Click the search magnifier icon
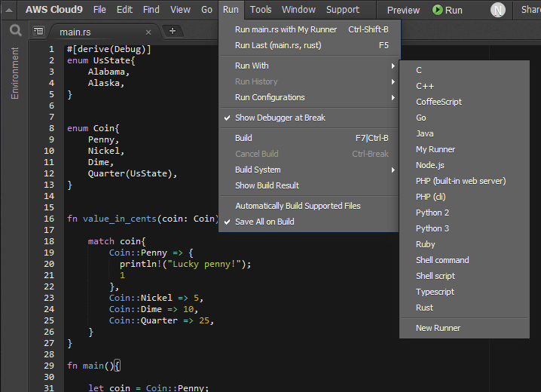Screen dimensions: 541x392 15,31
